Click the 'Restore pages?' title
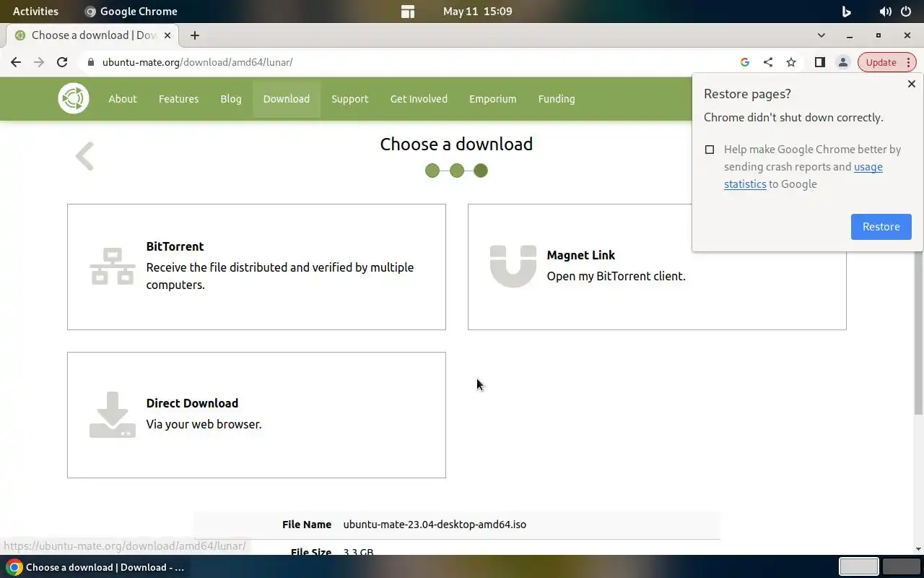This screenshot has width=924, height=578. (747, 94)
